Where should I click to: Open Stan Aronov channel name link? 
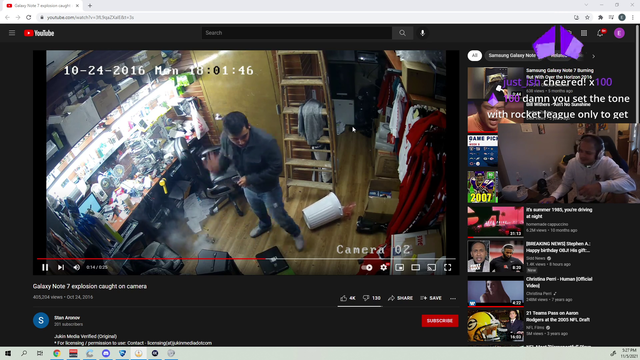(67, 318)
